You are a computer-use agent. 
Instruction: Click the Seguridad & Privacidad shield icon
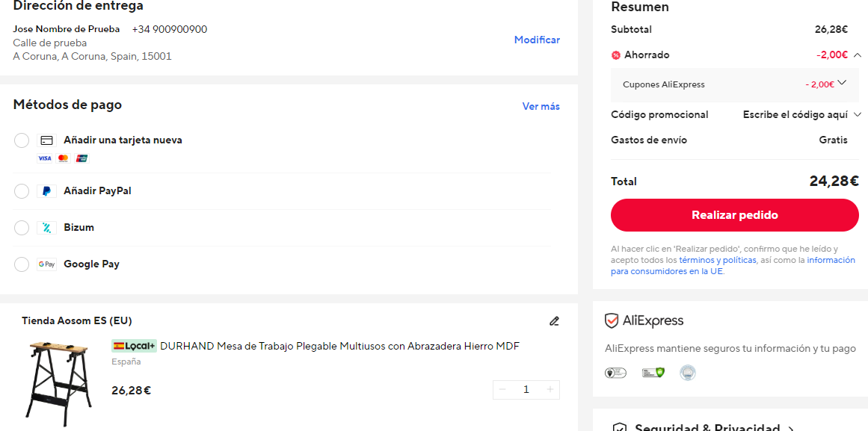click(x=620, y=428)
